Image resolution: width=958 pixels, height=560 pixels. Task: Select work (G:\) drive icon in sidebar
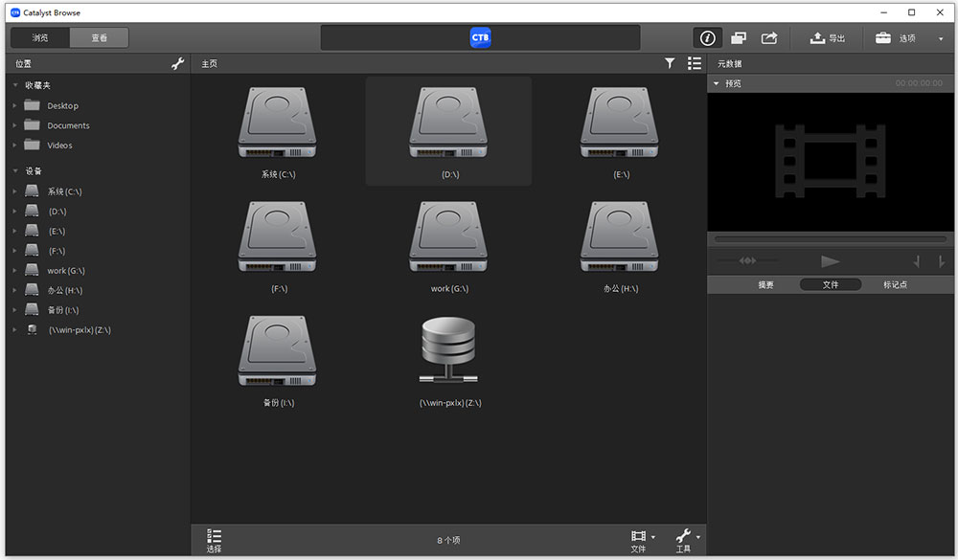[32, 270]
